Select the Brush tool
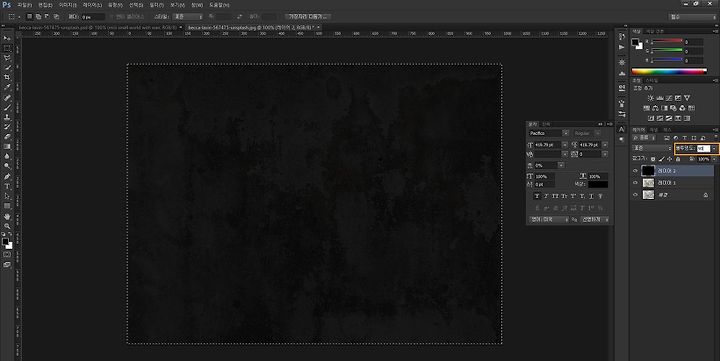Viewport: 720px width, 361px height. click(7, 107)
